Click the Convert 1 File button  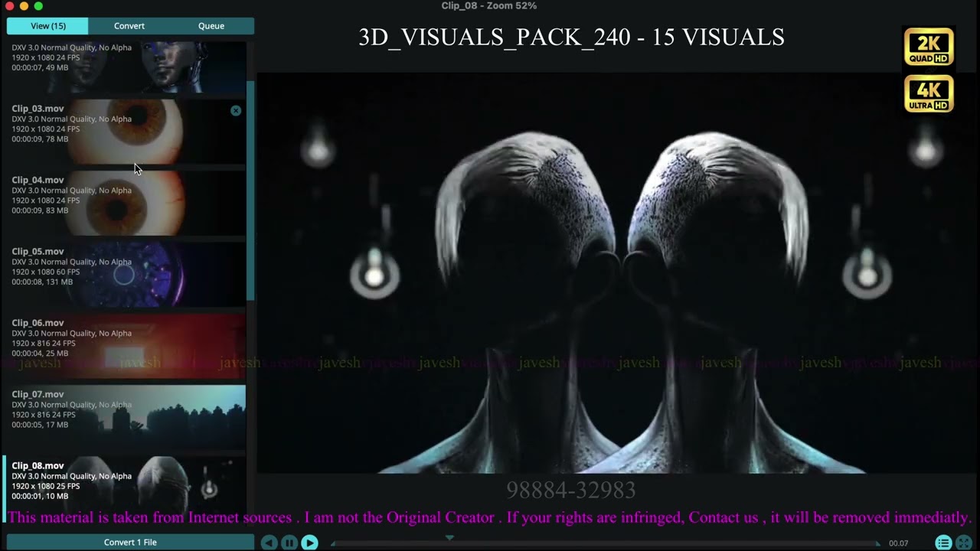pos(130,542)
